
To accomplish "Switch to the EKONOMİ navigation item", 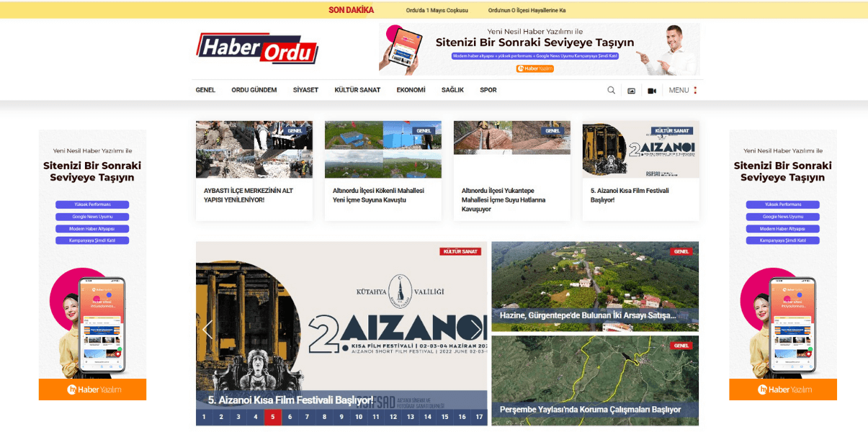I will coord(410,89).
